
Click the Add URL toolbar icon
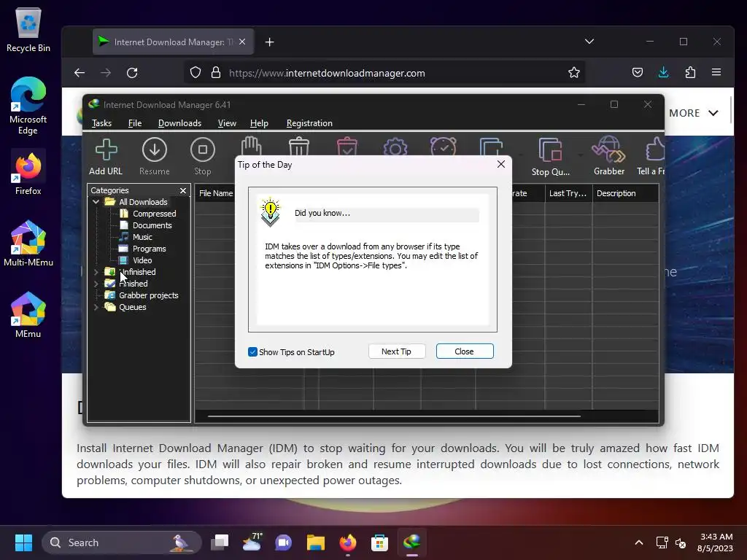(x=106, y=157)
